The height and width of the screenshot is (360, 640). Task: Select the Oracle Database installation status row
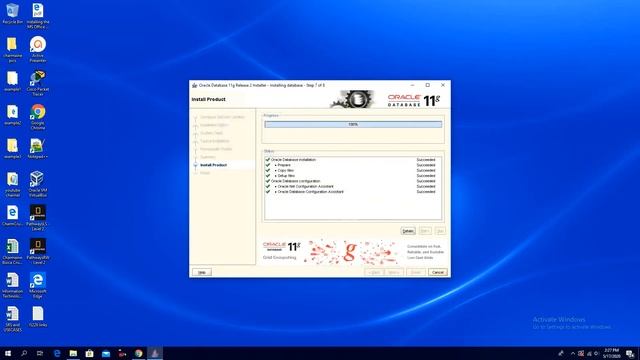[x=353, y=160]
